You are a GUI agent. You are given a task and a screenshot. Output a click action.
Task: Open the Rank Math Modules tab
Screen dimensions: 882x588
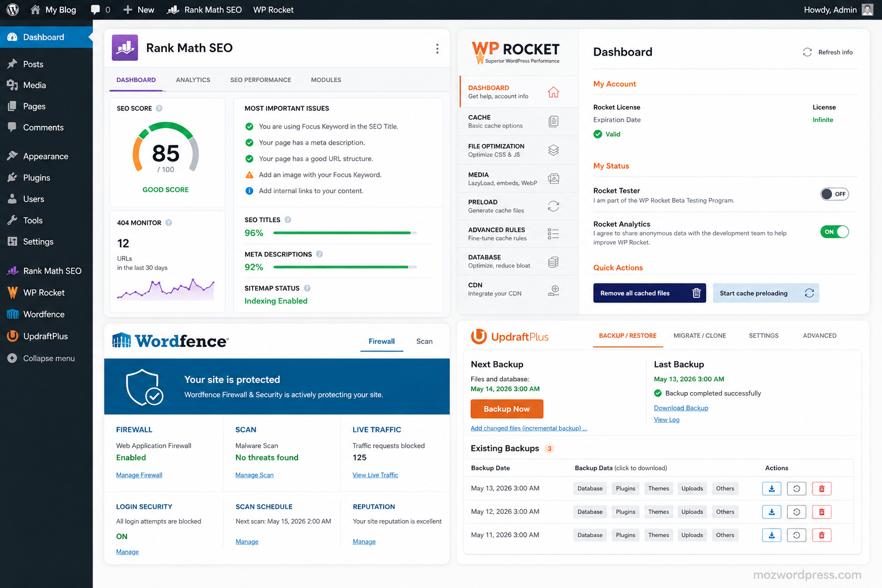coord(326,80)
